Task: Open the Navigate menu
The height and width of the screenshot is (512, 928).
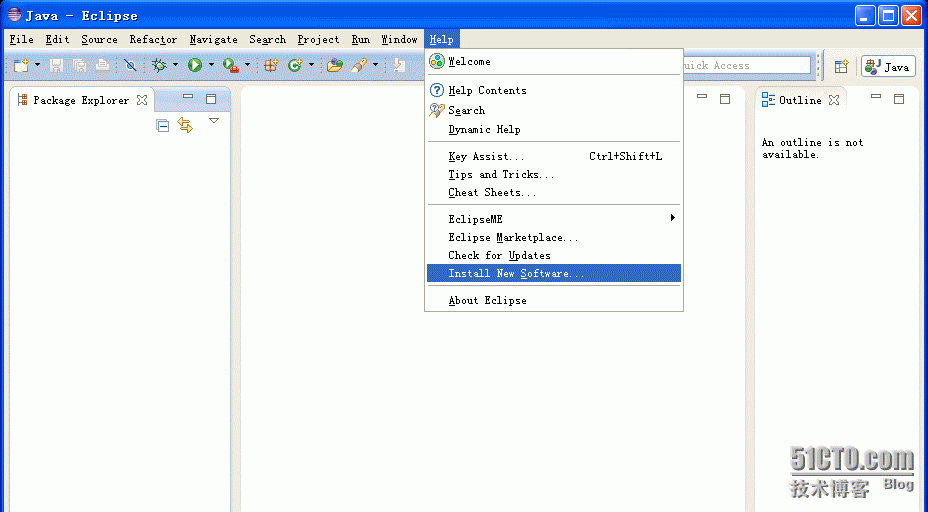Action: pos(214,39)
